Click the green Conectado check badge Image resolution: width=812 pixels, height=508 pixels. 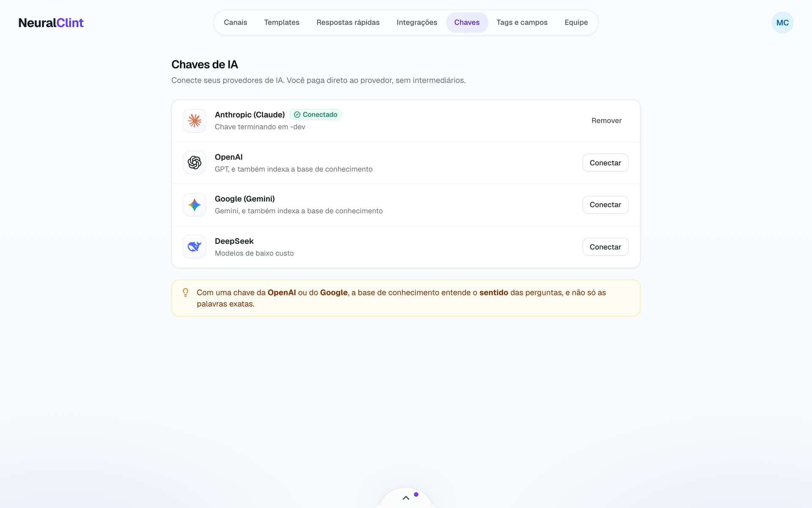coord(315,115)
